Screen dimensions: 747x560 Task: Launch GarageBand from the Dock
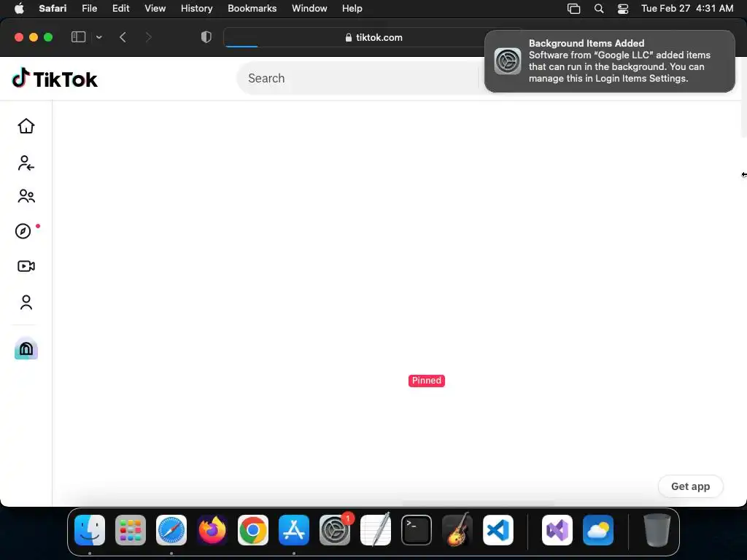(457, 530)
